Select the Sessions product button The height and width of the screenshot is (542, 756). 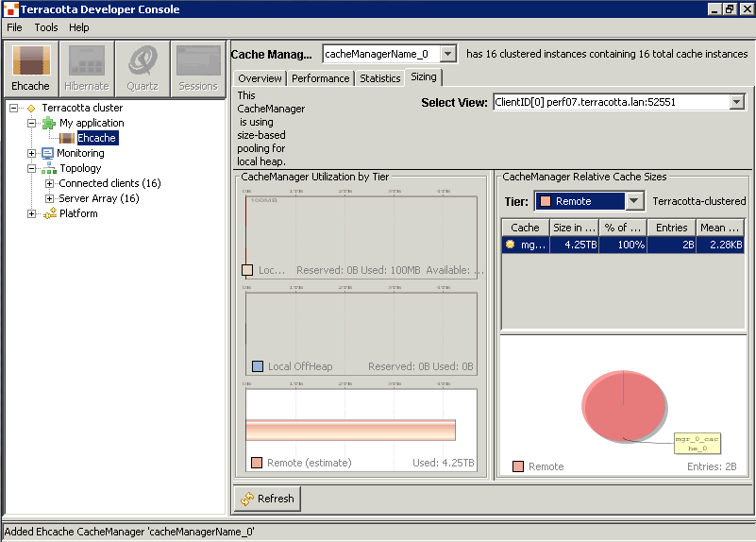[197, 69]
